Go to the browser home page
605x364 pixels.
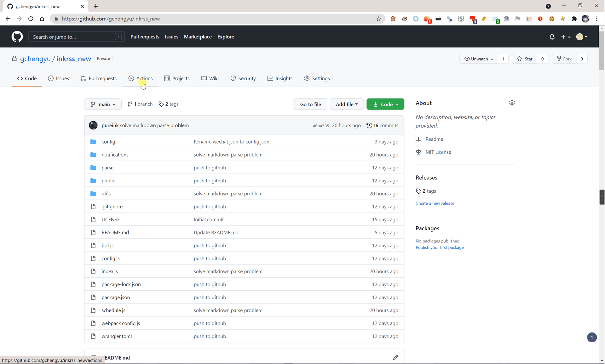[42, 19]
